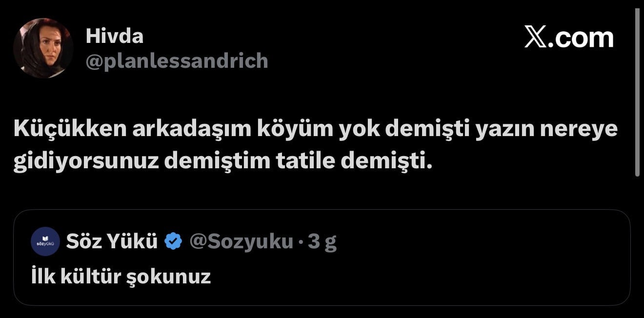Open quoted tweet text "İlk kültür şokunuz"
Screen dimensions: 644x318
(121, 277)
